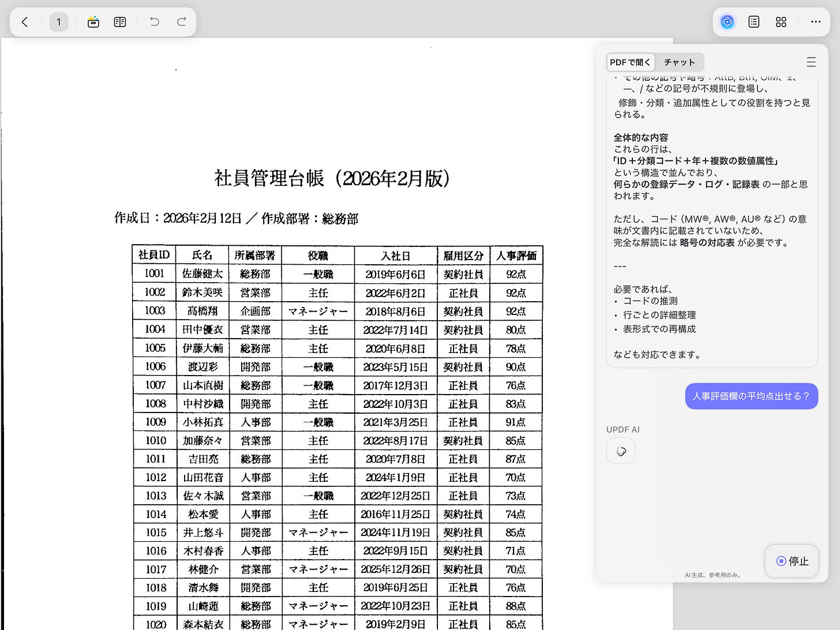The height and width of the screenshot is (630, 840).
Task: Open the AI panel hamburger menu
Action: 811,62
